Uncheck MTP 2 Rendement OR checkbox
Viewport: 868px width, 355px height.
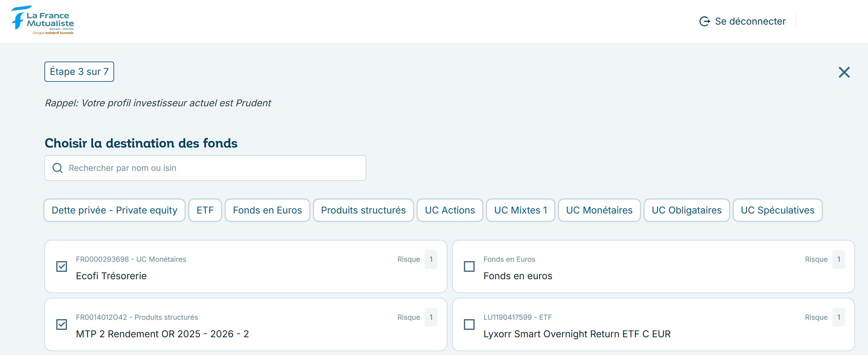[62, 324]
